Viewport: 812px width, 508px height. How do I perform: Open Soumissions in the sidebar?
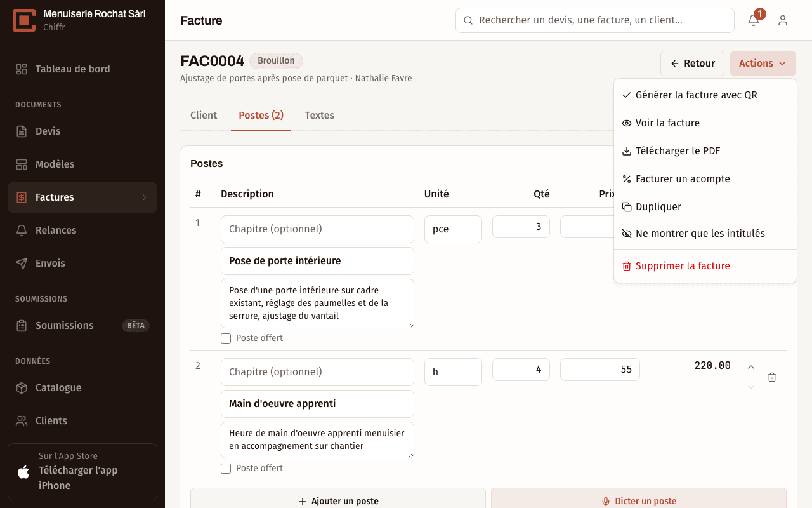(x=82, y=325)
